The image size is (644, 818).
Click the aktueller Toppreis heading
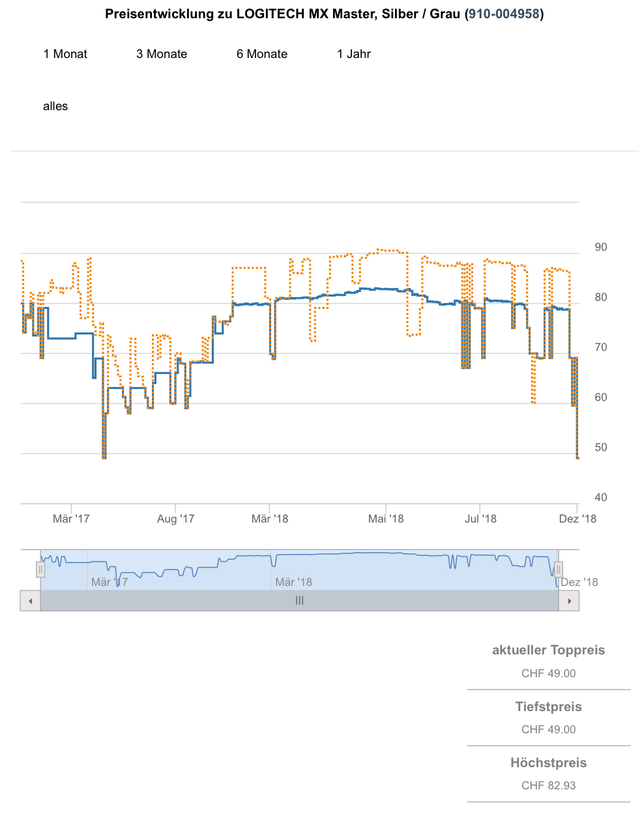coord(548,650)
